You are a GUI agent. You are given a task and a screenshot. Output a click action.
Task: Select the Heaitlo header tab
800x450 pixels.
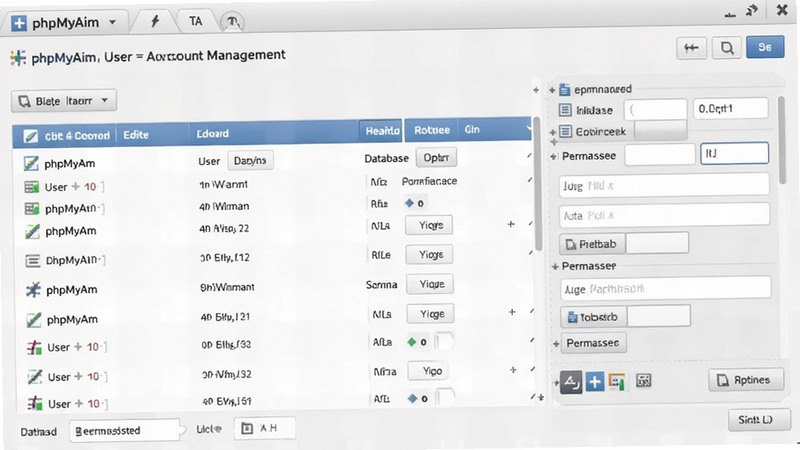click(x=382, y=131)
